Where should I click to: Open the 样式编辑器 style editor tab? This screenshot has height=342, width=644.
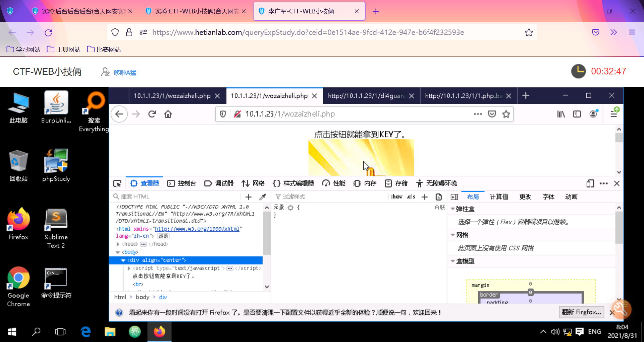293,183
